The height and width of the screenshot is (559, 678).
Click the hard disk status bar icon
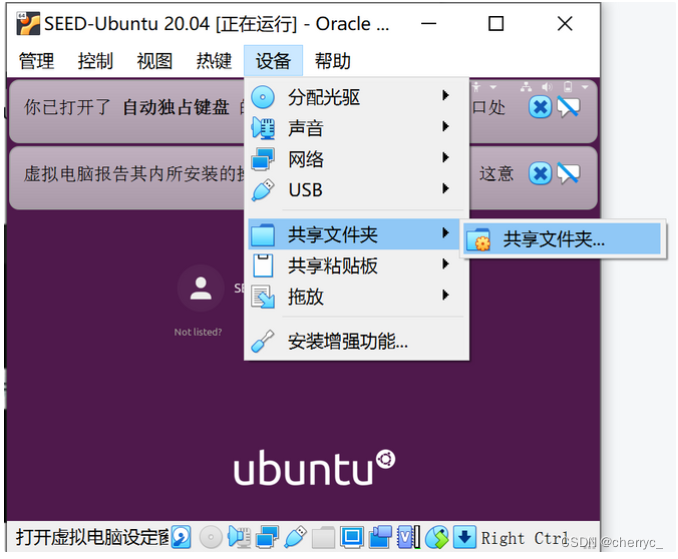click(181, 537)
